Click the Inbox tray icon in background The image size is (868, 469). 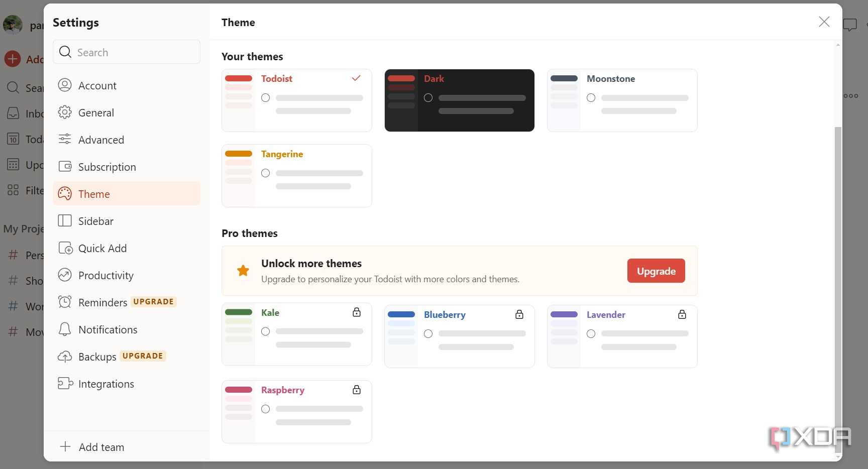(x=13, y=113)
